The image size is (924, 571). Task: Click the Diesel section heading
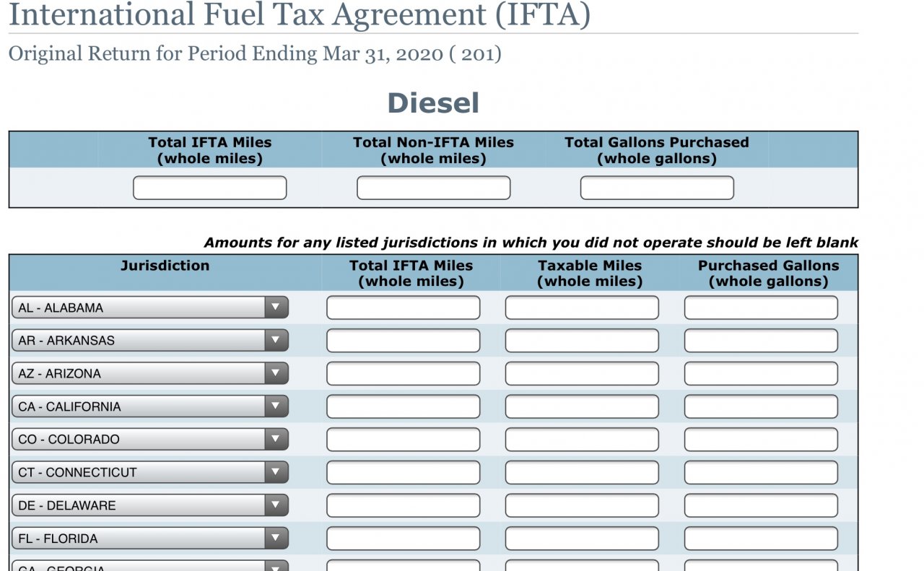coord(433,103)
